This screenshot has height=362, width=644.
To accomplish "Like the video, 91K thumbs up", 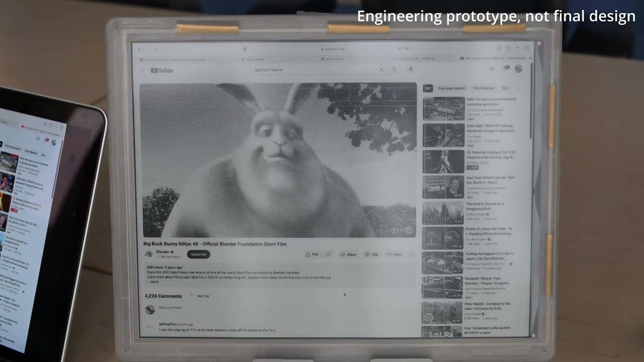I will tap(312, 254).
